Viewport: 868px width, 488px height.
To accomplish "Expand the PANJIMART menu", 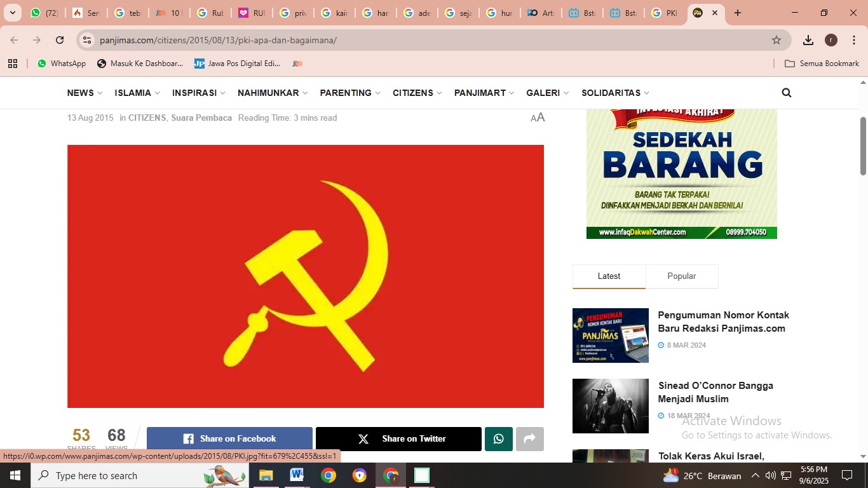I will 484,93.
